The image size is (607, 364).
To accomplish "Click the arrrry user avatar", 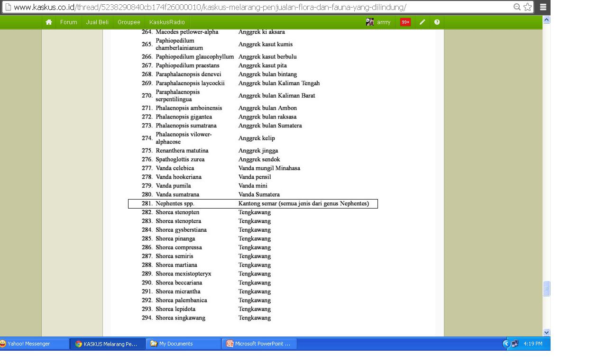I will point(370,22).
